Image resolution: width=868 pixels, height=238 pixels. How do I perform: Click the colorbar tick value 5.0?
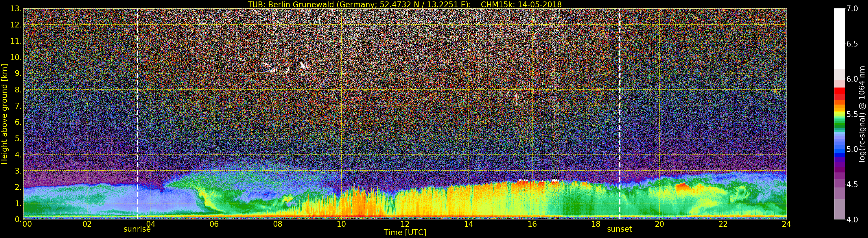[852, 149]
